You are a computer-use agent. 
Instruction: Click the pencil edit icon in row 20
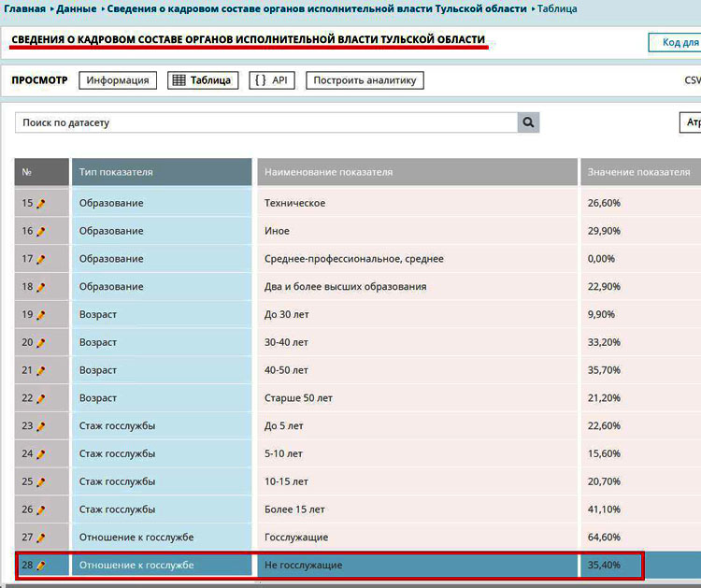(41, 343)
